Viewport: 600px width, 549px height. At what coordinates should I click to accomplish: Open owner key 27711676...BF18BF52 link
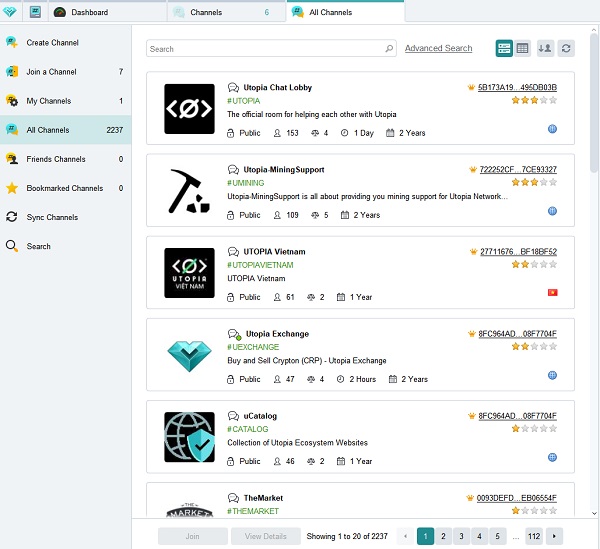(518, 252)
